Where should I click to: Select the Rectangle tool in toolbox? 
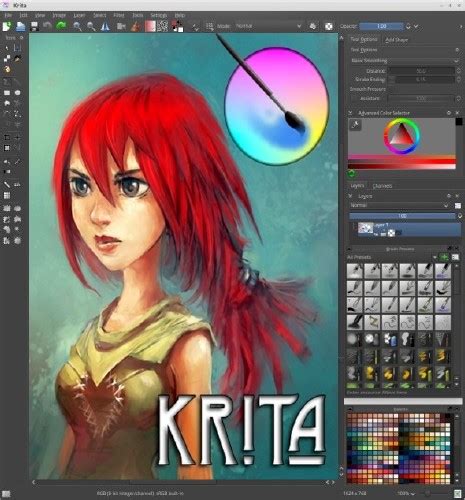[x=7, y=93]
